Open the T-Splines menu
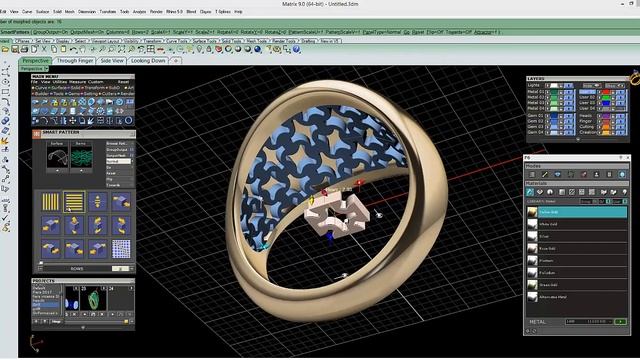 point(222,12)
